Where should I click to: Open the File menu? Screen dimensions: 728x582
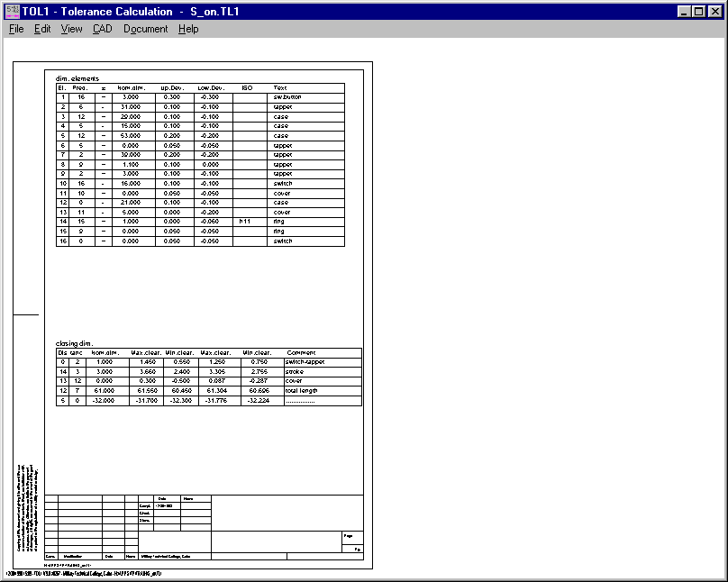point(16,29)
